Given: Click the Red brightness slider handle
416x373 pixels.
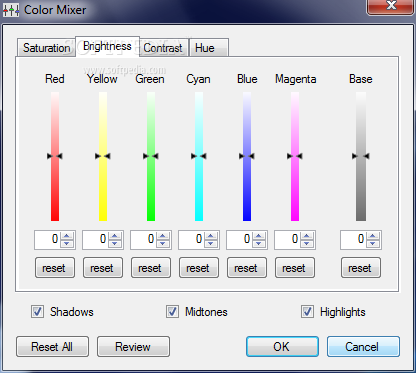Looking at the screenshot, I should tap(55, 156).
